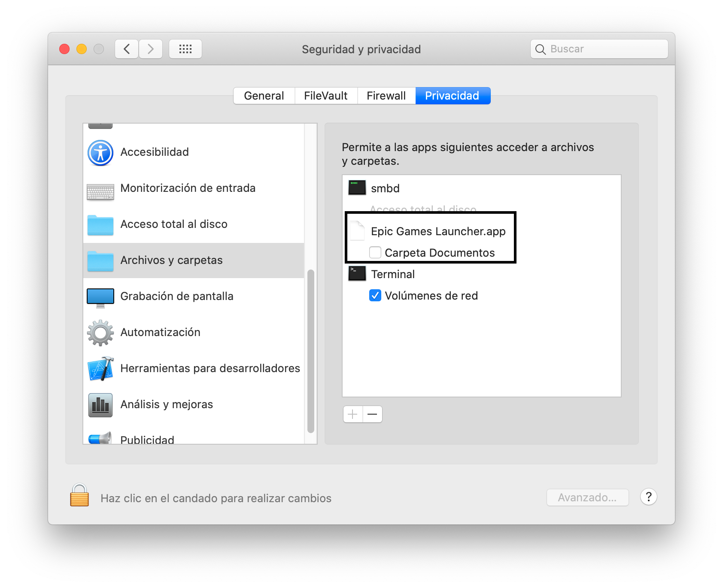The image size is (723, 588).
Task: Open the Firewall tab
Action: (386, 96)
